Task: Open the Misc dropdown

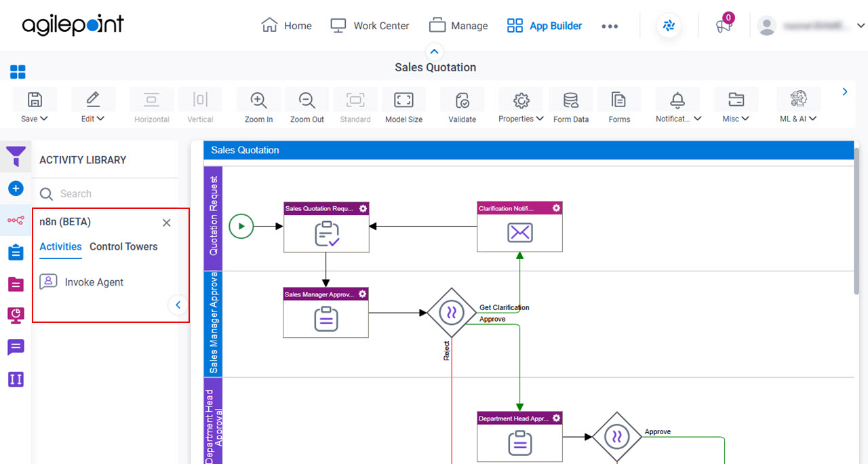Action: pyautogui.click(x=736, y=107)
